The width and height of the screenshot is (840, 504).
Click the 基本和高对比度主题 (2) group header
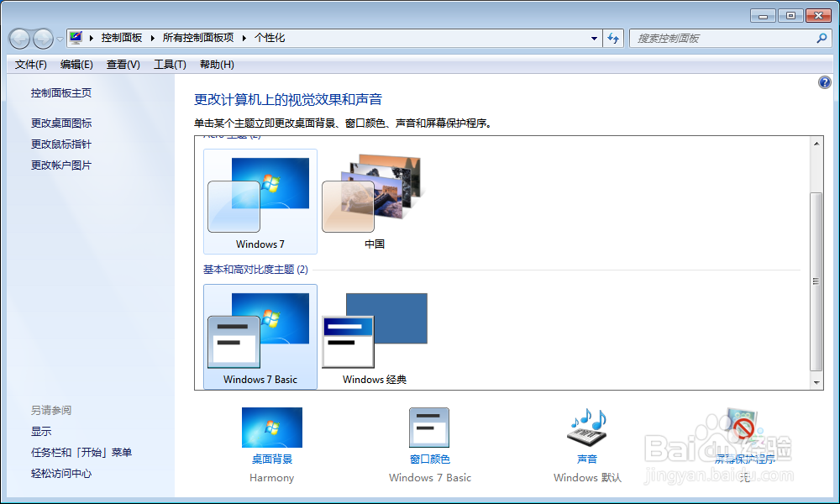click(255, 270)
